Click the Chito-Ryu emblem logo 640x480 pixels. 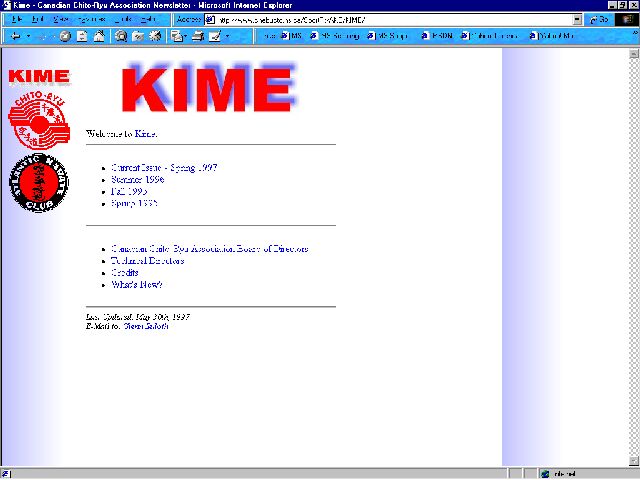click(36, 123)
